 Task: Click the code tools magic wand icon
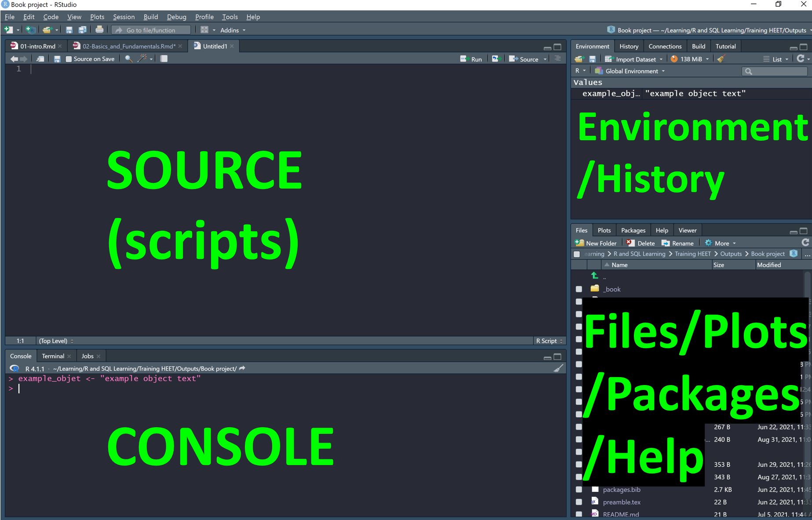click(142, 58)
